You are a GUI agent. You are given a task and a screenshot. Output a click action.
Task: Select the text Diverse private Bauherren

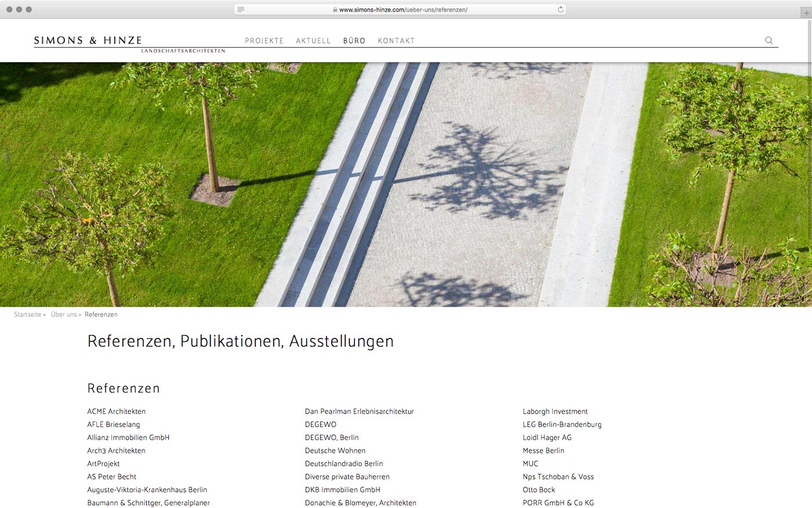tap(347, 477)
